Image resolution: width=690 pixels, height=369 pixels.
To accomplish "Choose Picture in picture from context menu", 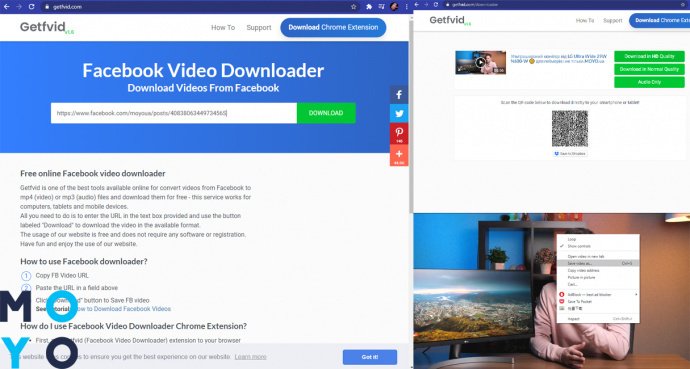I will point(598,278).
